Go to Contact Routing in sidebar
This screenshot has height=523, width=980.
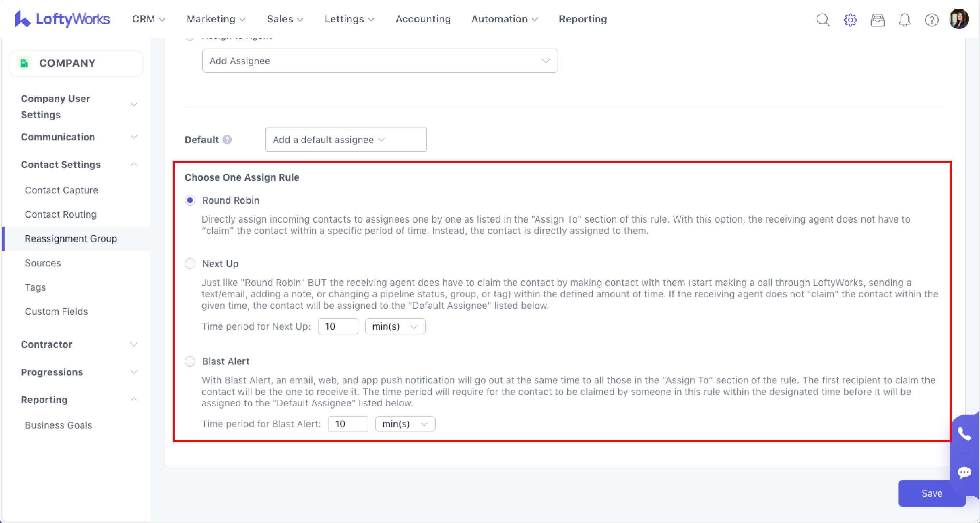click(x=61, y=214)
